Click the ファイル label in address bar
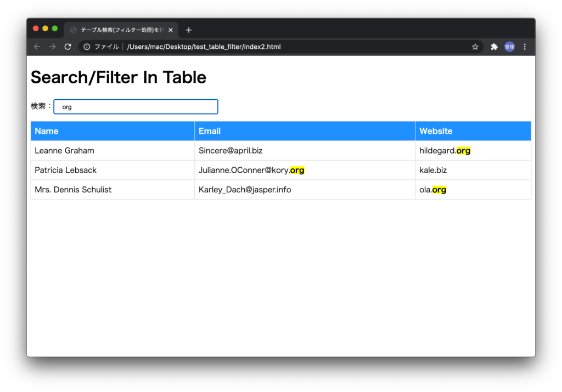This screenshot has width=562, height=392. pos(106,47)
